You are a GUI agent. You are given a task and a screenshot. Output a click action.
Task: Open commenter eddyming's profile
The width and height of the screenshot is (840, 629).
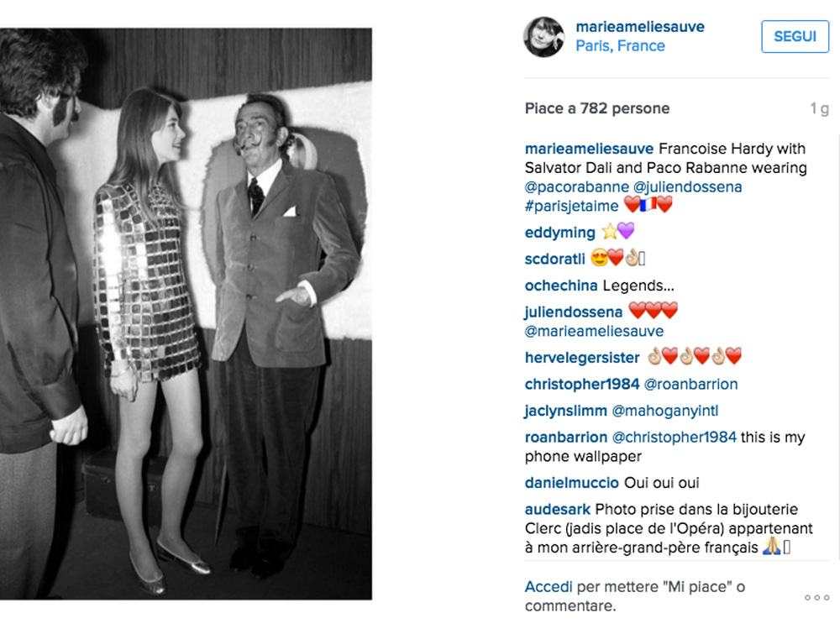pyautogui.click(x=559, y=233)
